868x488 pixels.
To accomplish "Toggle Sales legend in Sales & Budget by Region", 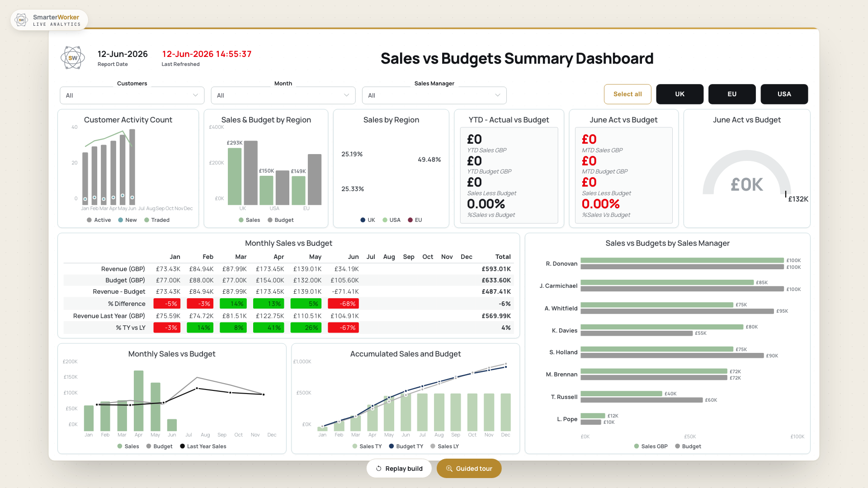I will click(249, 220).
